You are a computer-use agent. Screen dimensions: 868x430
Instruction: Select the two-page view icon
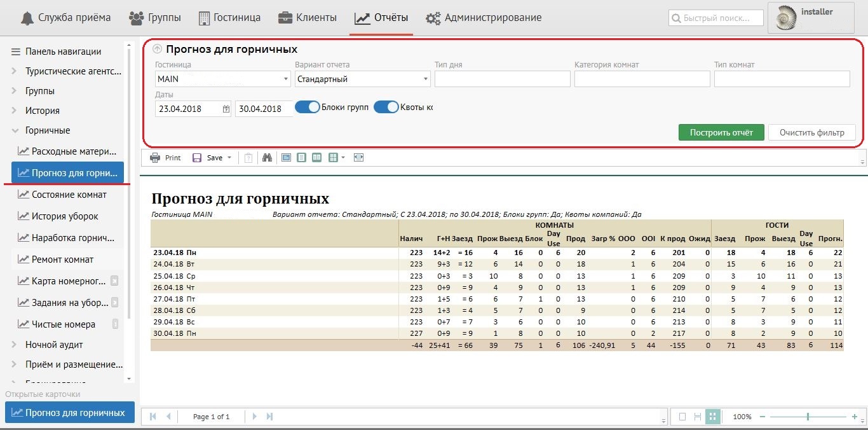point(316,158)
